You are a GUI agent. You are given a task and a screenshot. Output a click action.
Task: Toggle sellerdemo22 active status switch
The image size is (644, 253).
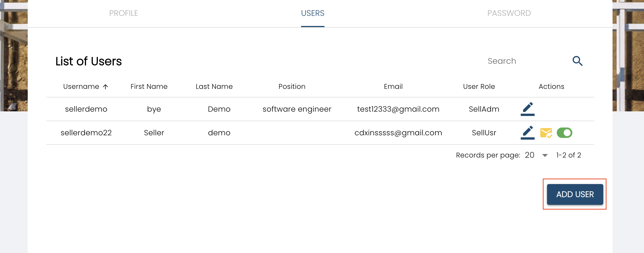click(564, 133)
